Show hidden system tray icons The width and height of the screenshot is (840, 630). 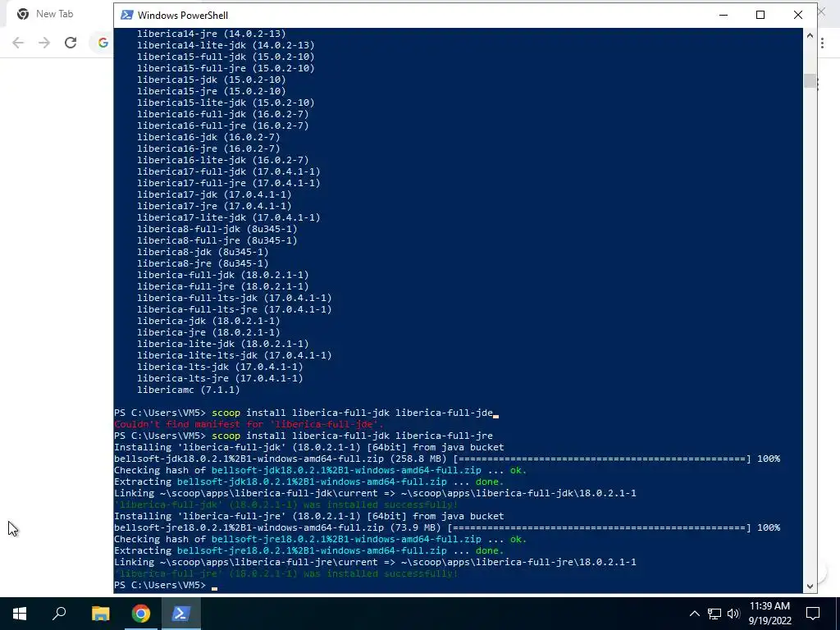[694, 614]
